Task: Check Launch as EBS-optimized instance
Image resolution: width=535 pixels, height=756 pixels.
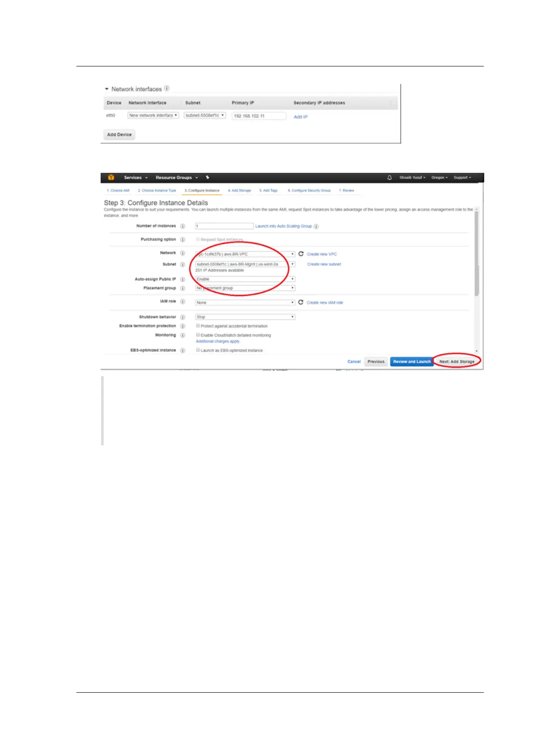Action: 198,350
